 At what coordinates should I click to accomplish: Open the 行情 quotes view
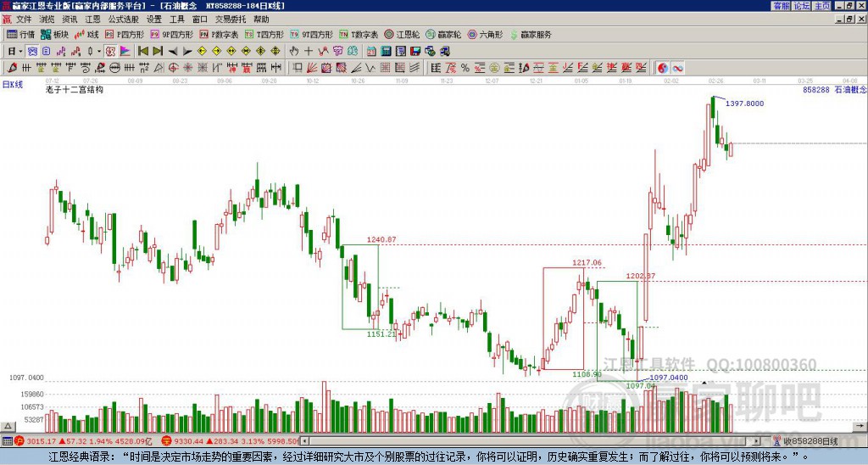pos(21,34)
